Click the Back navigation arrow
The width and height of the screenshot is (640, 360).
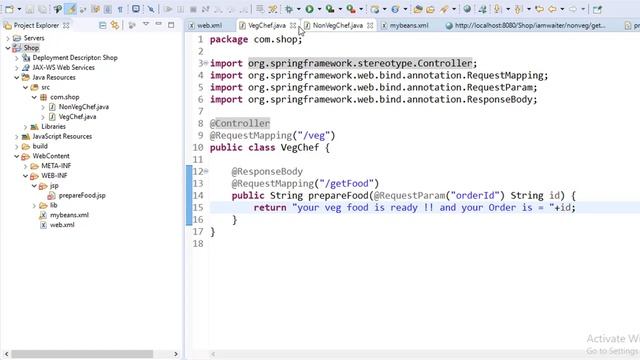click(x=552, y=9)
